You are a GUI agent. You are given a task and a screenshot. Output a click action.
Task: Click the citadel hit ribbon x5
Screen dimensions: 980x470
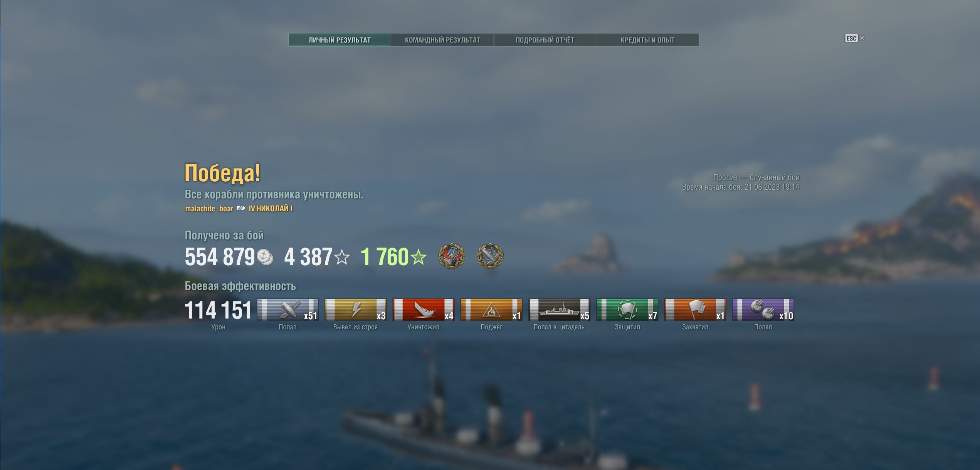[x=559, y=310]
